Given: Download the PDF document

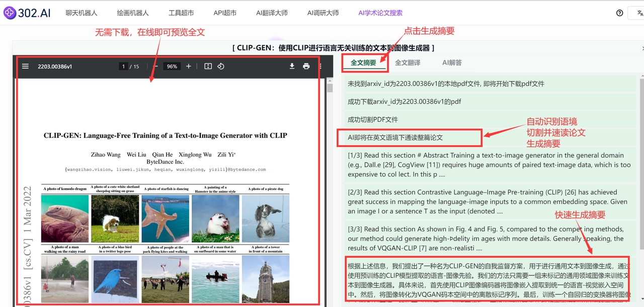Looking at the screenshot, I should [x=292, y=66].
